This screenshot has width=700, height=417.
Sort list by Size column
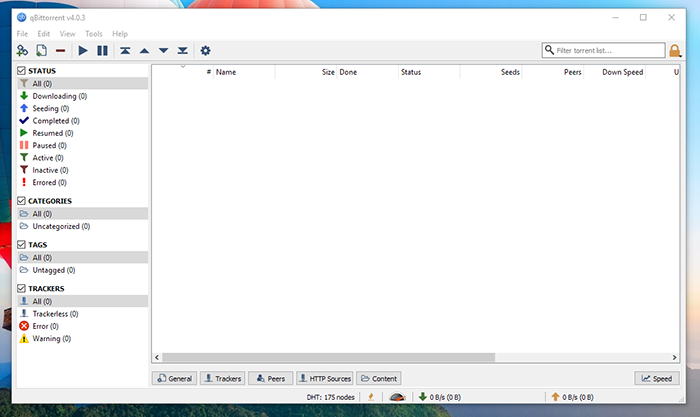tap(306, 72)
